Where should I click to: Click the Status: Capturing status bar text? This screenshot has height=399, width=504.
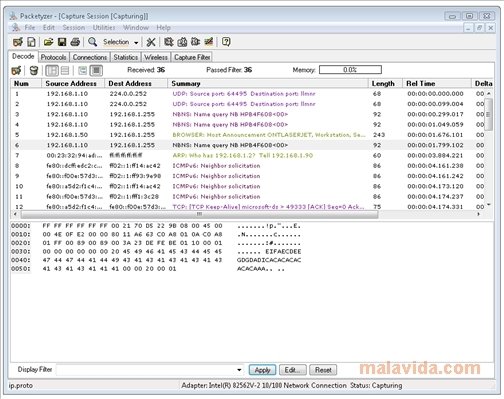click(376, 386)
